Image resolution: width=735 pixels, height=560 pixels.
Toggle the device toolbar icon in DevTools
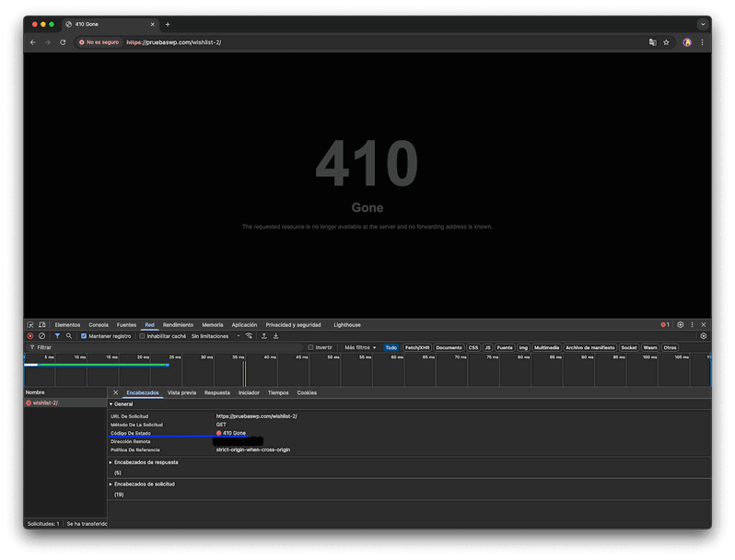42,325
